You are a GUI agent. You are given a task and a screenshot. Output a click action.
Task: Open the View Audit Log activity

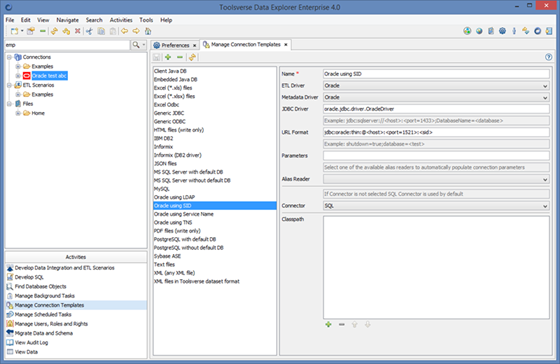coord(31,343)
